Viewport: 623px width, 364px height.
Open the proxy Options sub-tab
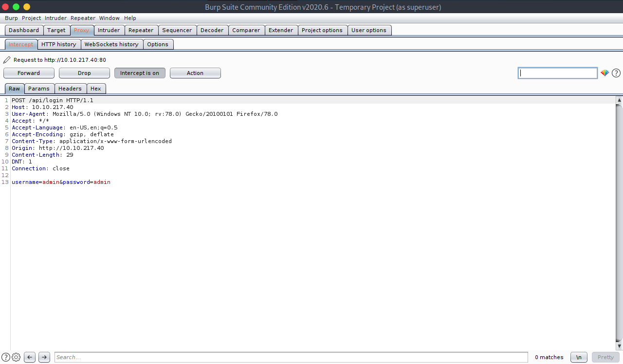pyautogui.click(x=158, y=44)
